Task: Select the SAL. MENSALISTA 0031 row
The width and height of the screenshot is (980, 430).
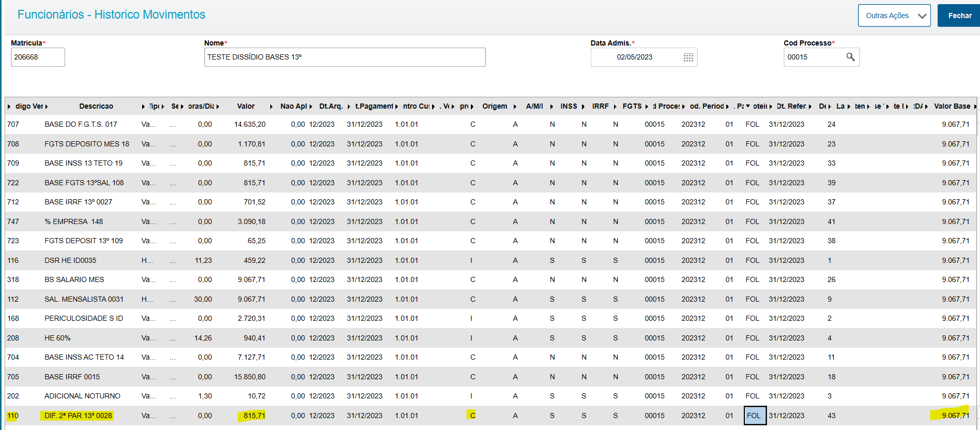Action: click(x=491, y=299)
